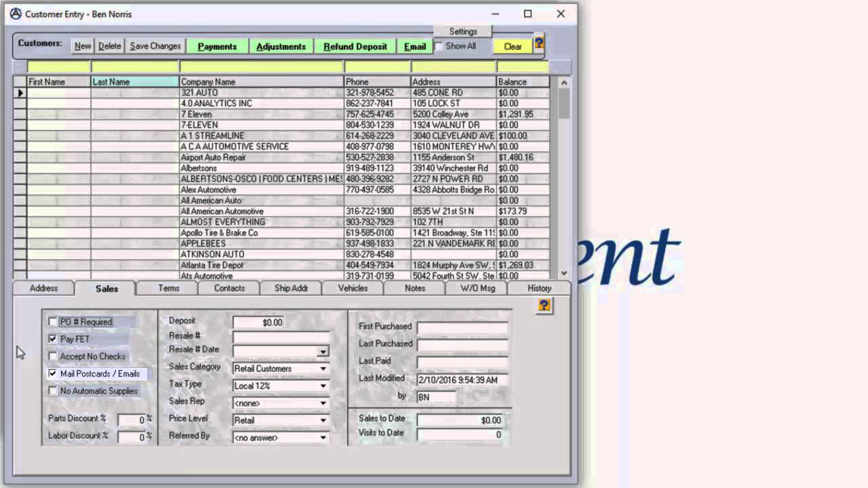The image size is (868, 488).
Task: Switch to the Notes tab
Action: [414, 288]
